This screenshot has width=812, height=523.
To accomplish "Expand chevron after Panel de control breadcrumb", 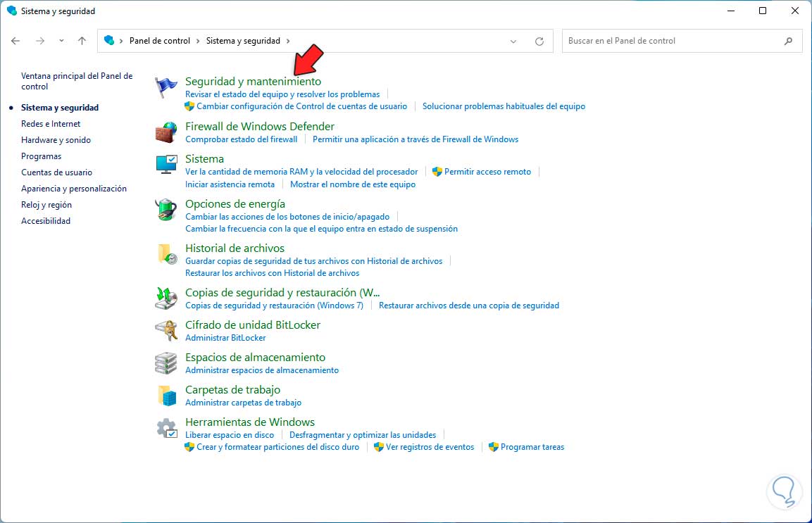I will click(x=198, y=41).
